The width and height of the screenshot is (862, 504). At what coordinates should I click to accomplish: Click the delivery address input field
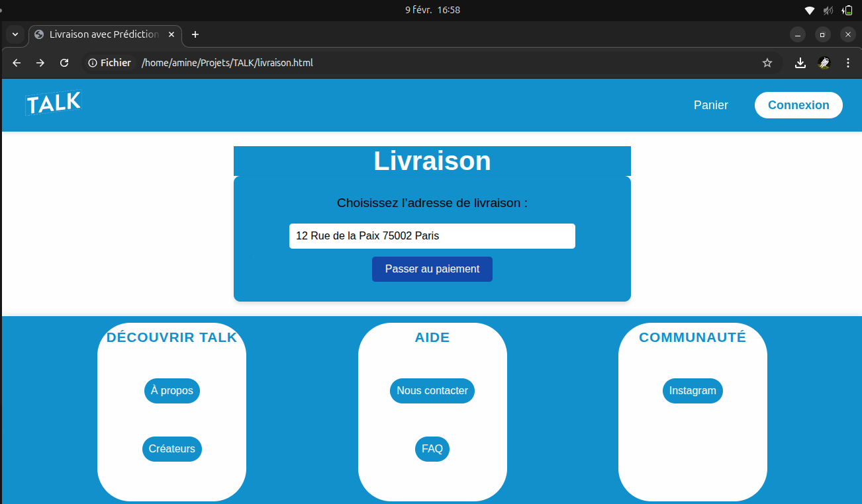pyautogui.click(x=432, y=236)
